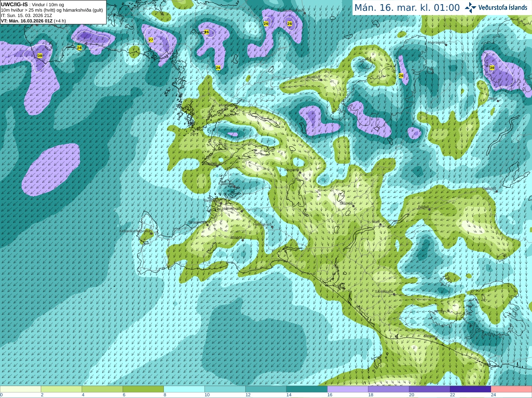Click the VT: Mán. 16.03.2026 01Z line
Image resolution: width=532 pixels, height=398 pixels.
click(x=33, y=21)
